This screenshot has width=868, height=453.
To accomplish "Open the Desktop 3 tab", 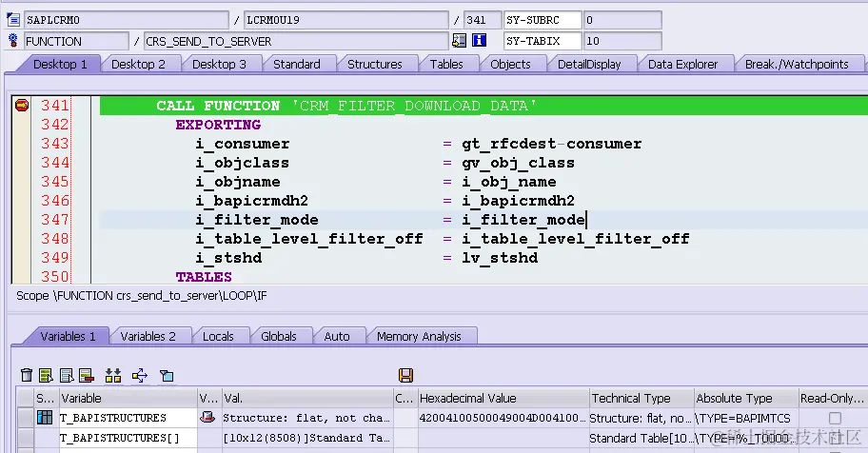I will coord(219,65).
